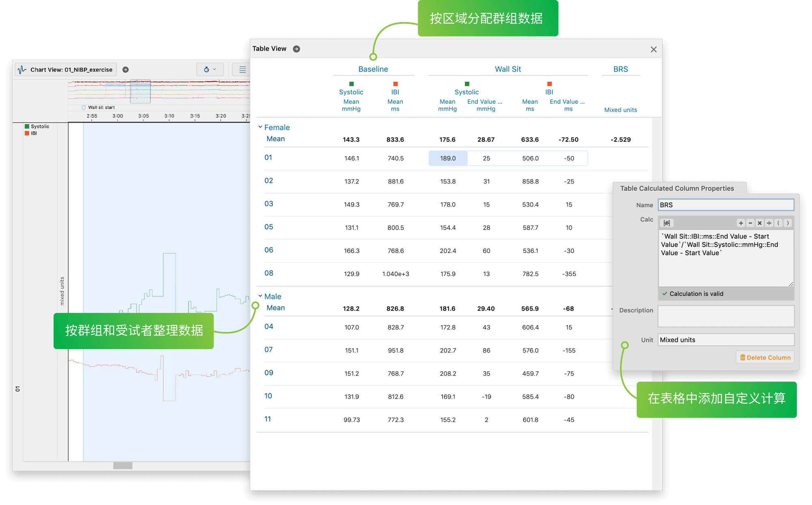Select the Table View title bar

pyautogui.click(x=270, y=48)
